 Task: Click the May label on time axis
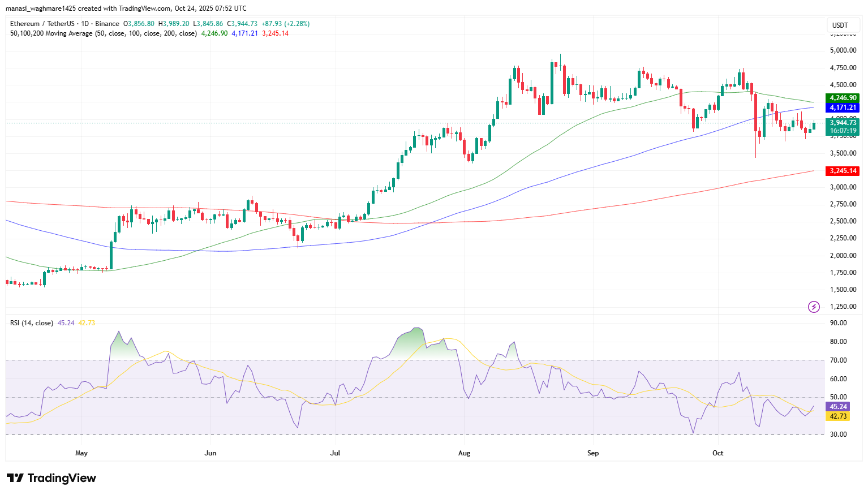pos(81,453)
